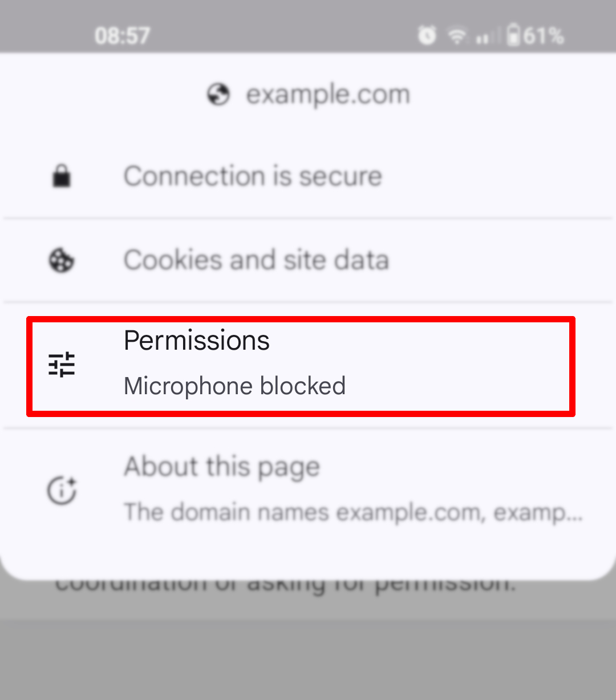Click the Wi-Fi status icon
The image size is (616, 700).
[457, 37]
